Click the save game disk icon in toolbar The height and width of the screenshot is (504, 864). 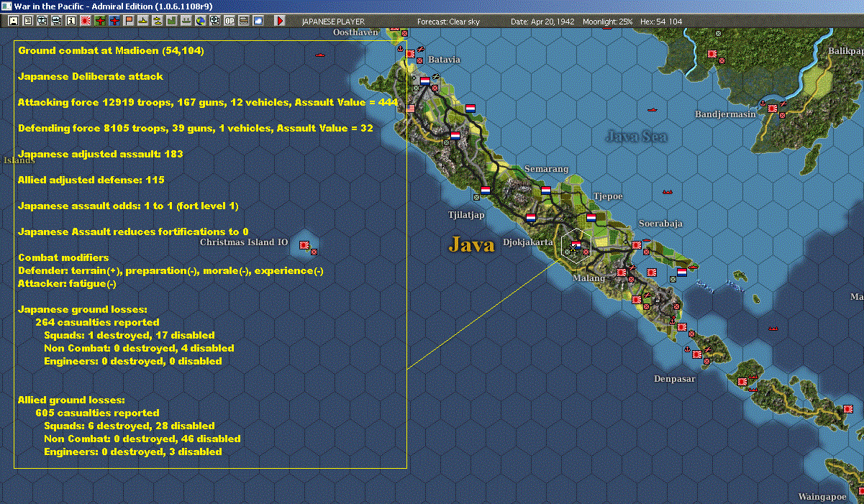pos(13,21)
